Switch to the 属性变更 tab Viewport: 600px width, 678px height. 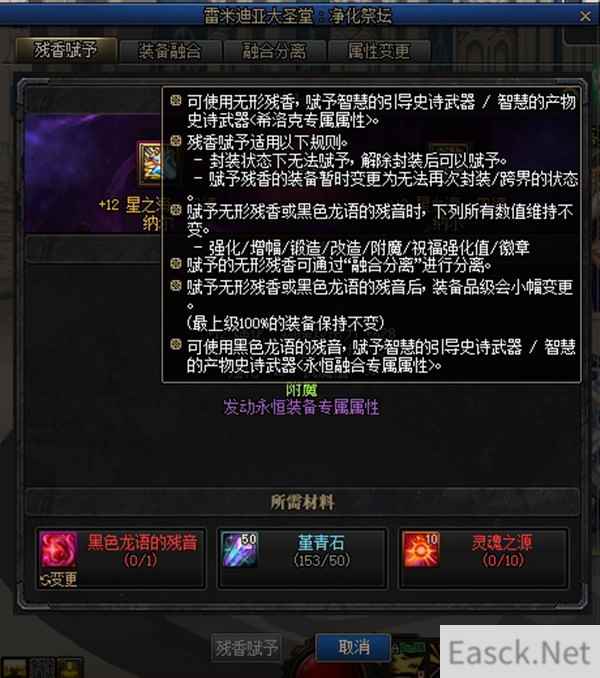point(379,51)
